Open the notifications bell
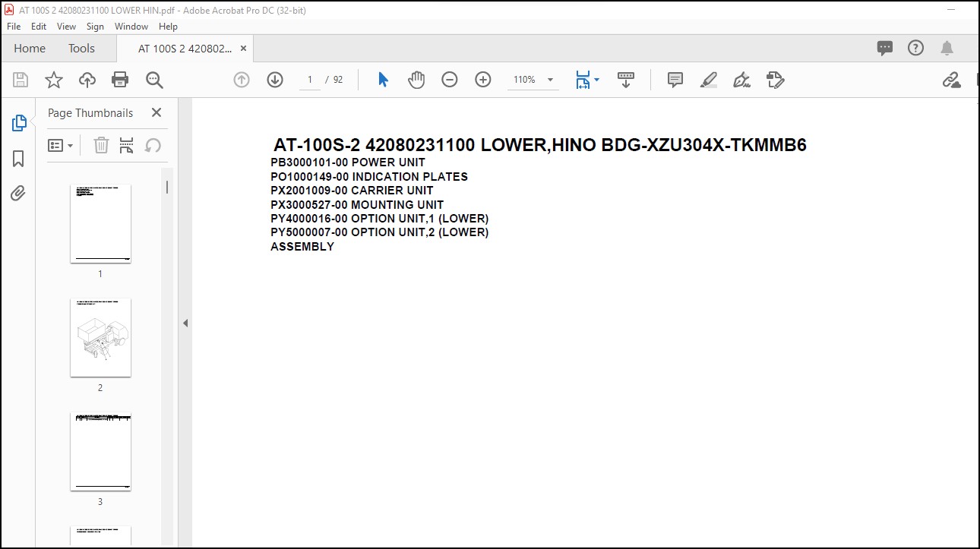This screenshot has width=980, height=549. pos(947,48)
